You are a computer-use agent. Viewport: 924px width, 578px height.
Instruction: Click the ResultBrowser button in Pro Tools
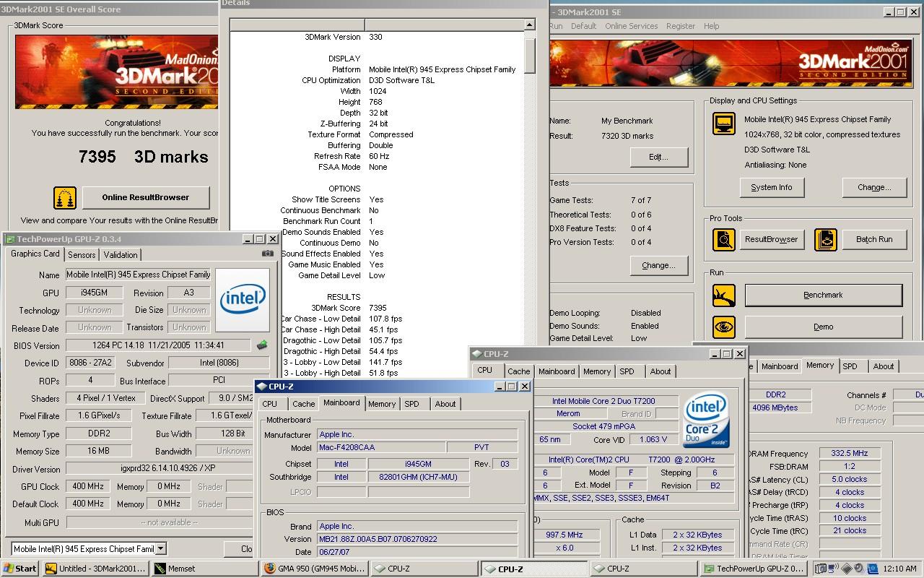(771, 239)
